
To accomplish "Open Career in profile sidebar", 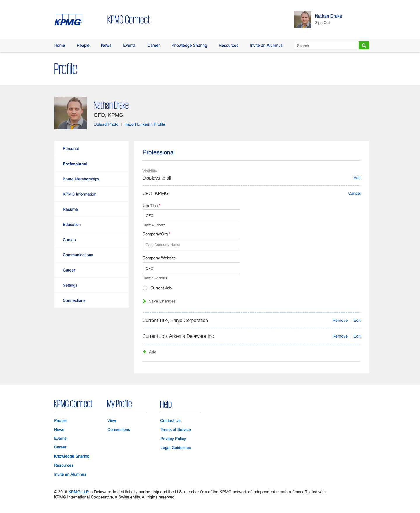I will click(91, 270).
